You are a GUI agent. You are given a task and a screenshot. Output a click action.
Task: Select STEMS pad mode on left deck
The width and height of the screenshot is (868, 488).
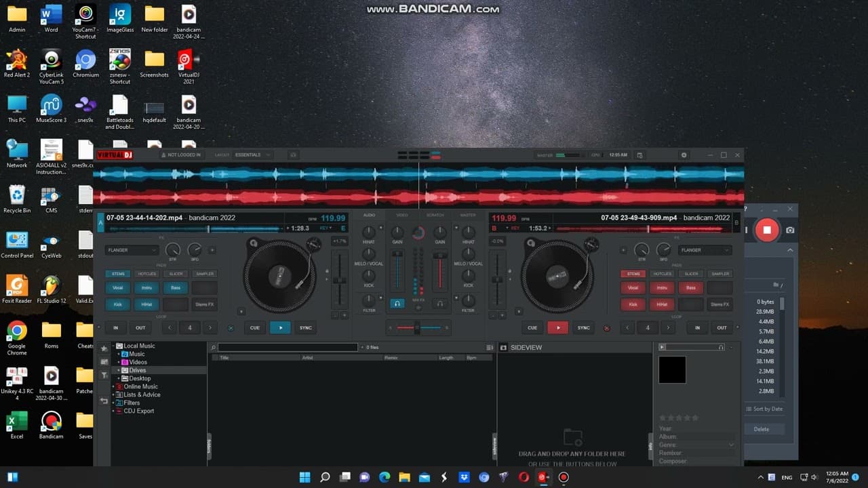[x=118, y=274]
